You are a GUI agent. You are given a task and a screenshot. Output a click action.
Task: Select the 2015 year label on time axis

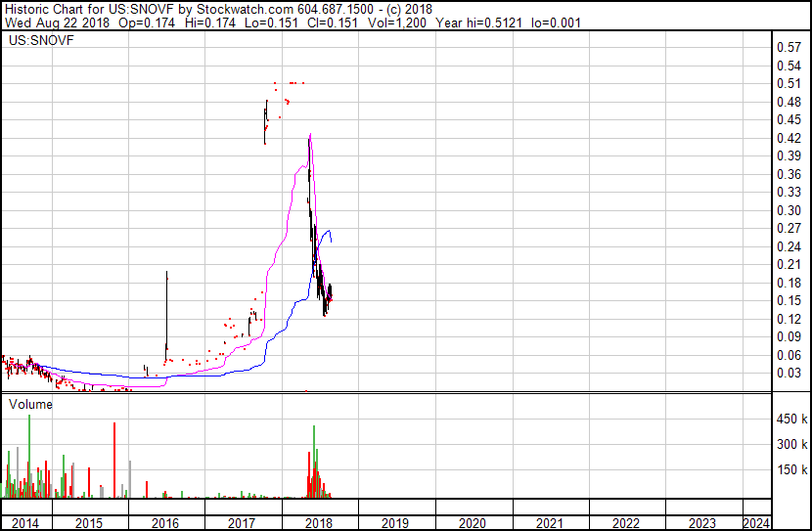[x=89, y=523]
